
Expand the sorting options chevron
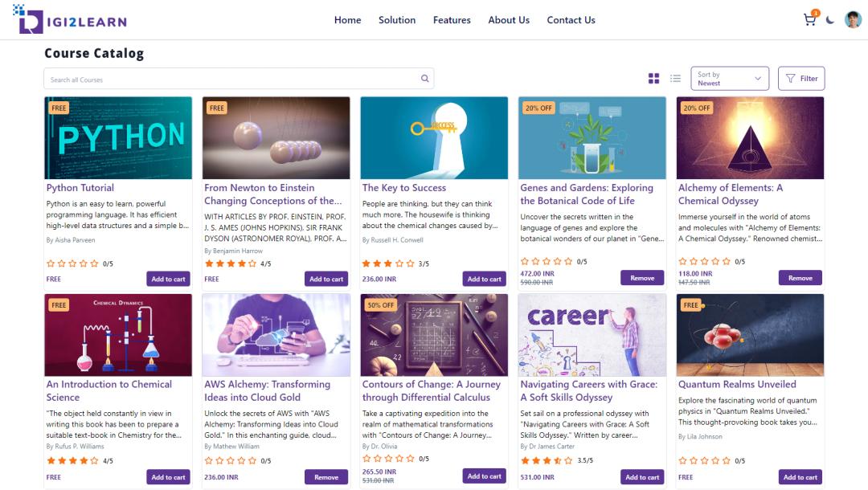click(x=756, y=78)
